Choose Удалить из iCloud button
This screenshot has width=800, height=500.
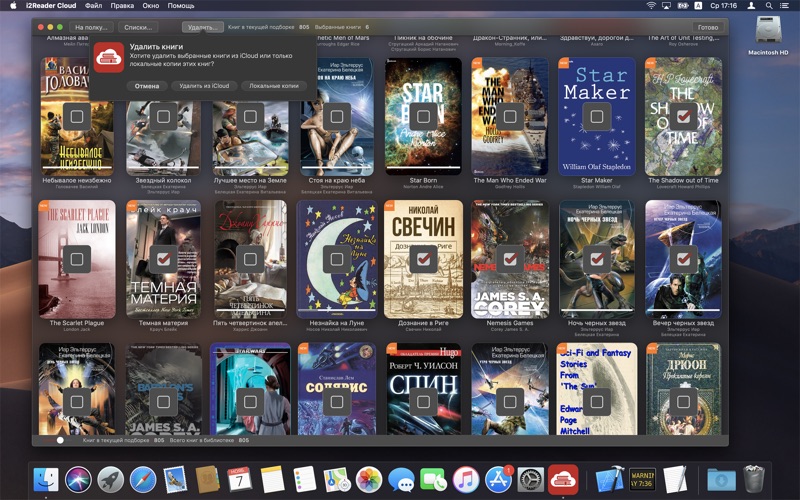click(204, 86)
